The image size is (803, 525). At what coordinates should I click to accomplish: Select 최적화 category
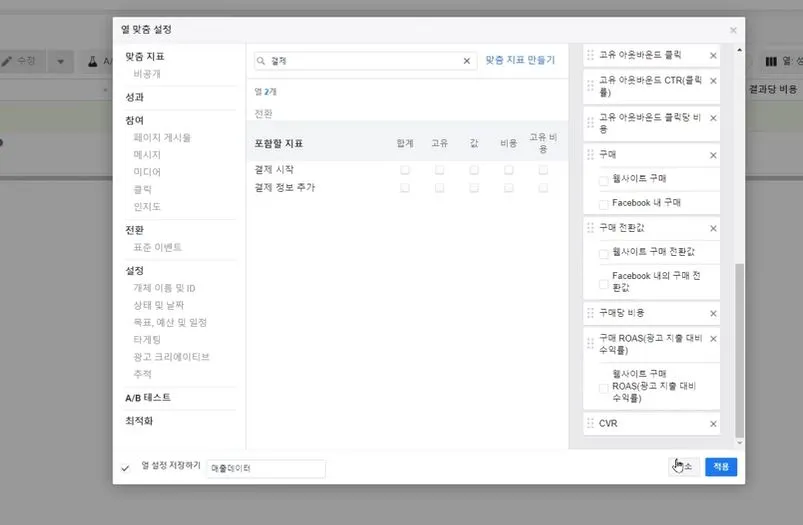click(139, 421)
